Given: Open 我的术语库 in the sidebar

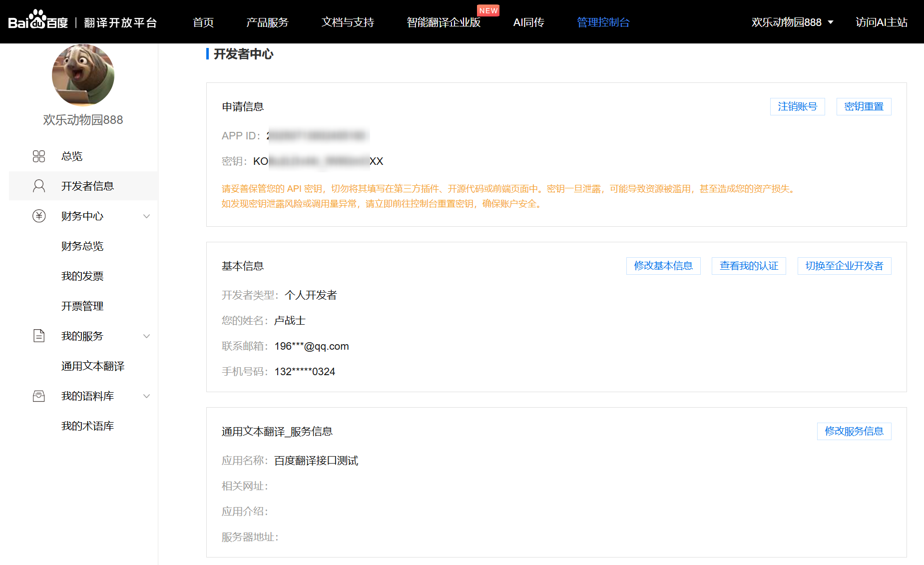Looking at the screenshot, I should (x=87, y=426).
